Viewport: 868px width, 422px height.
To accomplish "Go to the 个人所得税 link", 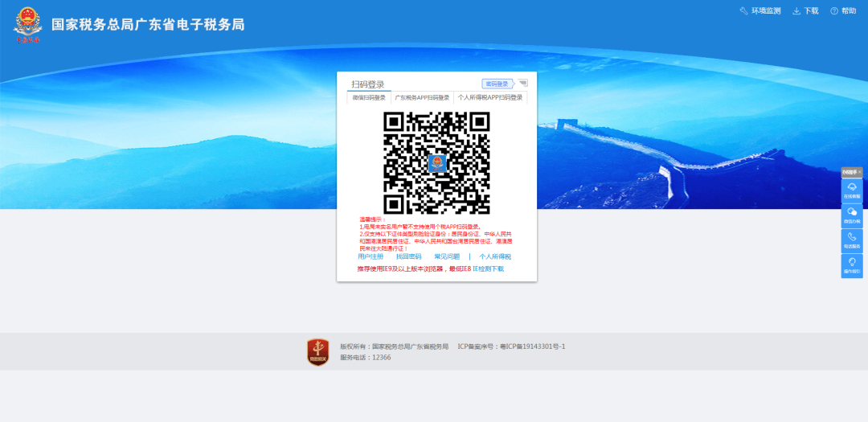I will coord(495,256).
